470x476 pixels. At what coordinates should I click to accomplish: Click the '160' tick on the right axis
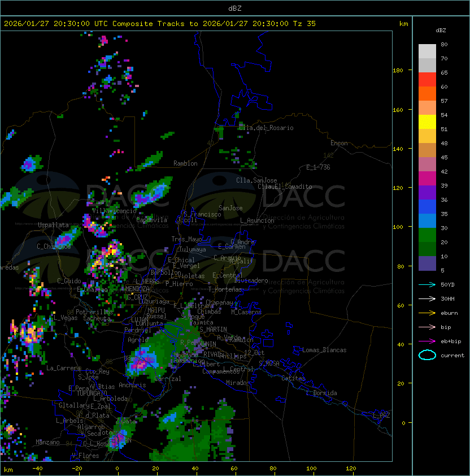coord(398,110)
